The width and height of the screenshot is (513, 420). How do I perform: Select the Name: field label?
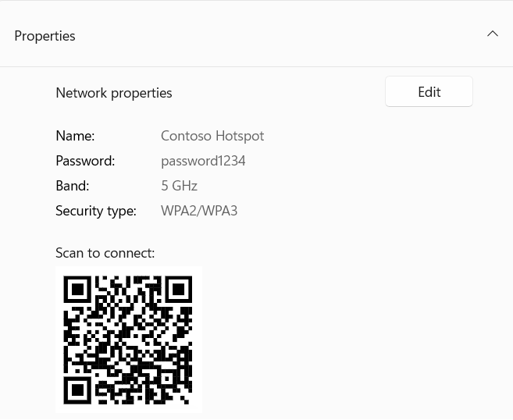pyautogui.click(x=75, y=136)
